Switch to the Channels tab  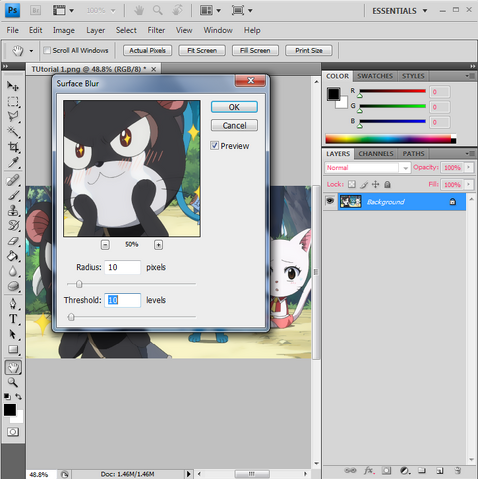(x=376, y=154)
